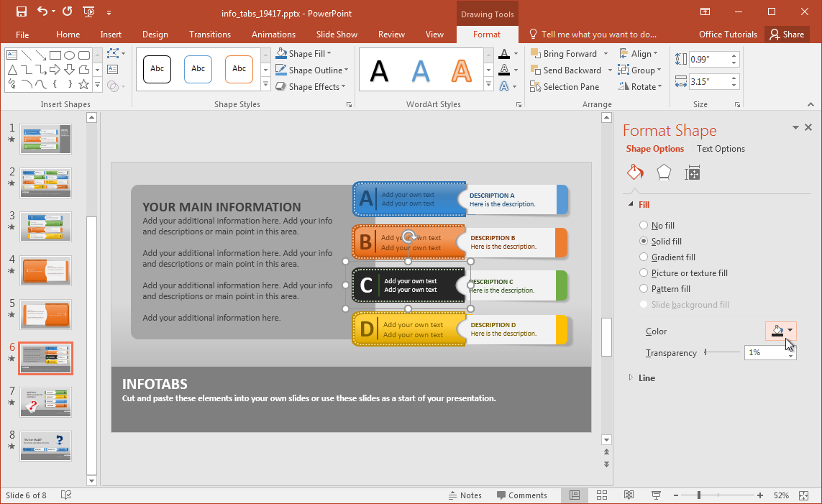Screen dimensions: 822x504
Task: Adjust the Transparency slider
Action: click(x=706, y=352)
